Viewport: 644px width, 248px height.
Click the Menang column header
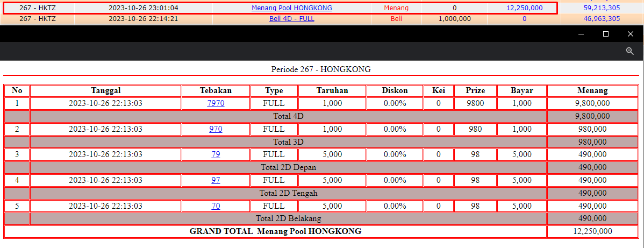(x=592, y=90)
